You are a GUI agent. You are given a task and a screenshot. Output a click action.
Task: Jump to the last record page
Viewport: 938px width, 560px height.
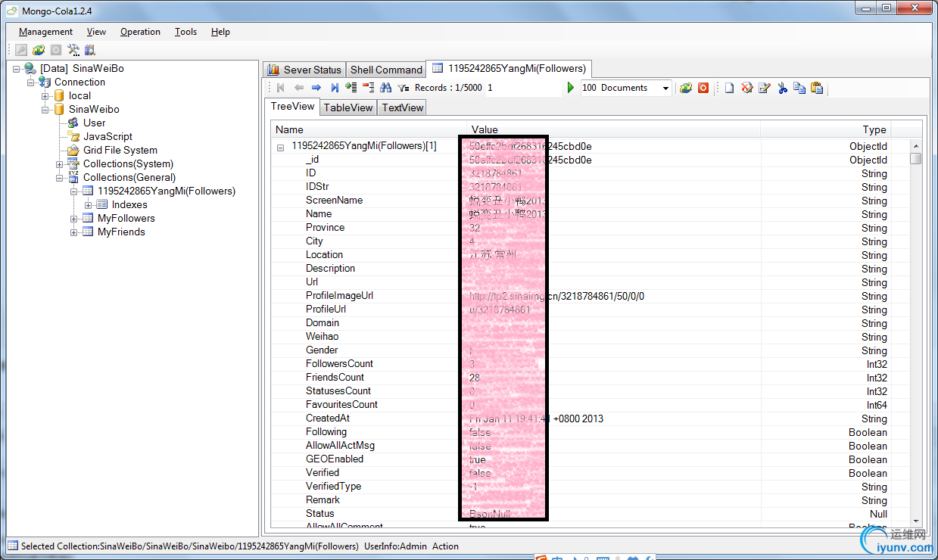(x=334, y=88)
